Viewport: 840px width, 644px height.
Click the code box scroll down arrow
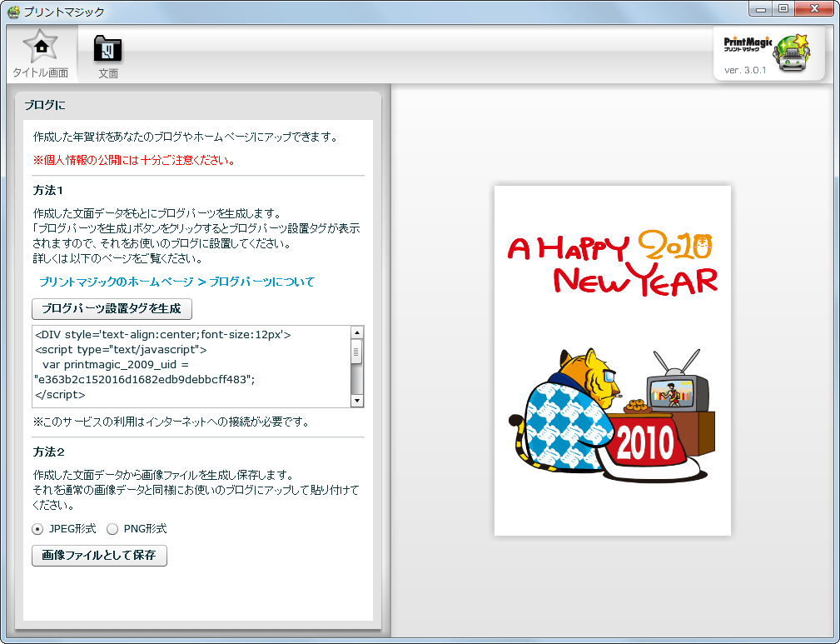[357, 401]
